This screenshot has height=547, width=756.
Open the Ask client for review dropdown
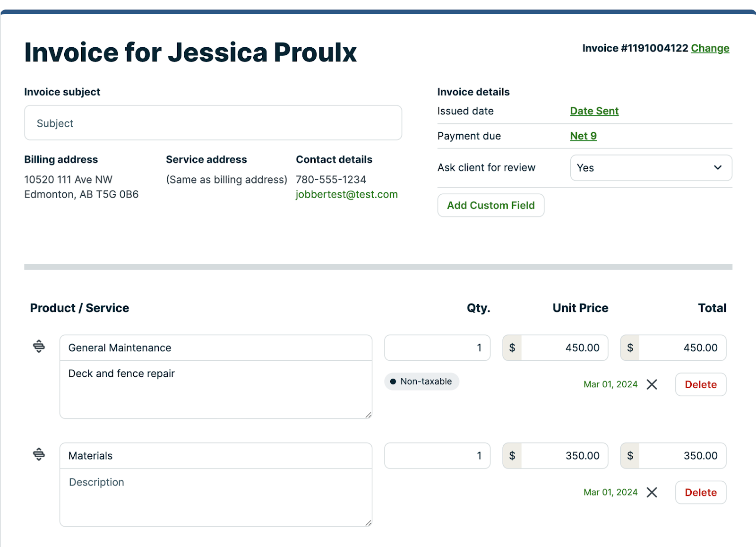(x=651, y=168)
